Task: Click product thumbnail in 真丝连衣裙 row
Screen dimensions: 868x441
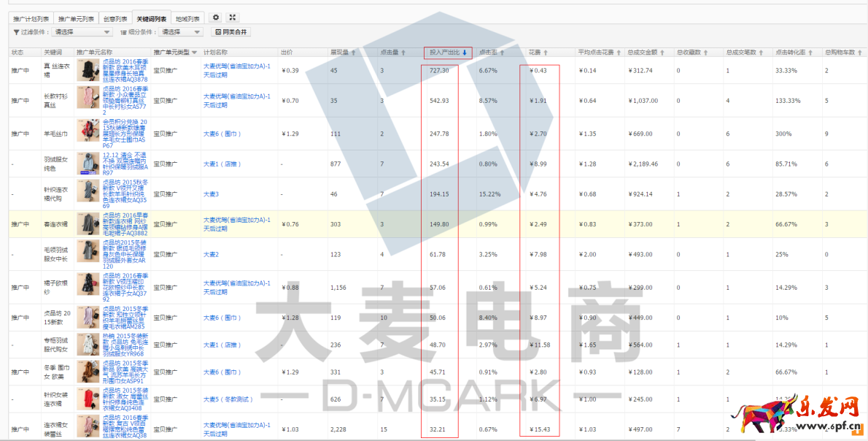Action: click(x=88, y=70)
